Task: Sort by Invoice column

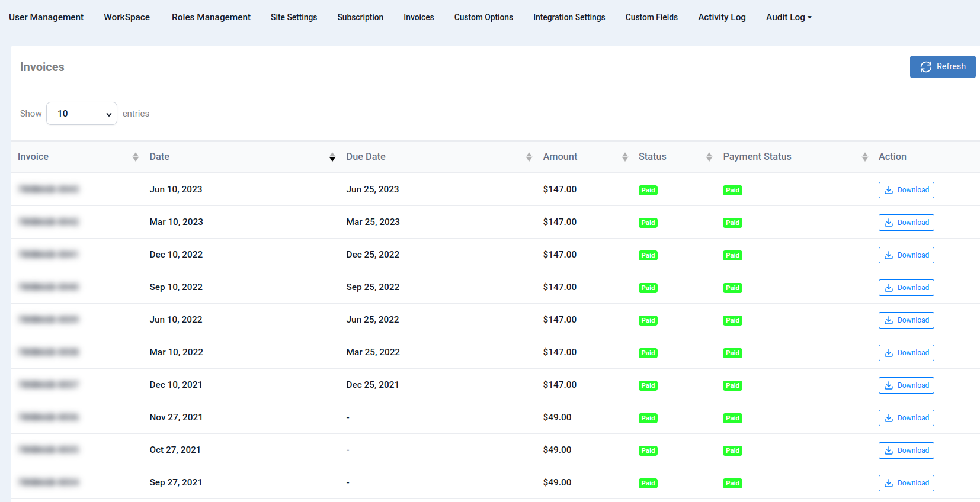Action: [x=78, y=157]
